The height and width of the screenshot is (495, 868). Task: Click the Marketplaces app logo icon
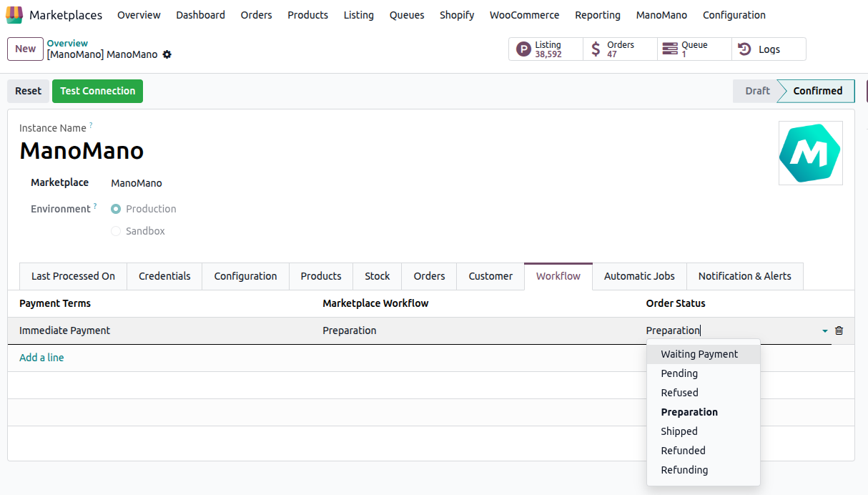14,15
